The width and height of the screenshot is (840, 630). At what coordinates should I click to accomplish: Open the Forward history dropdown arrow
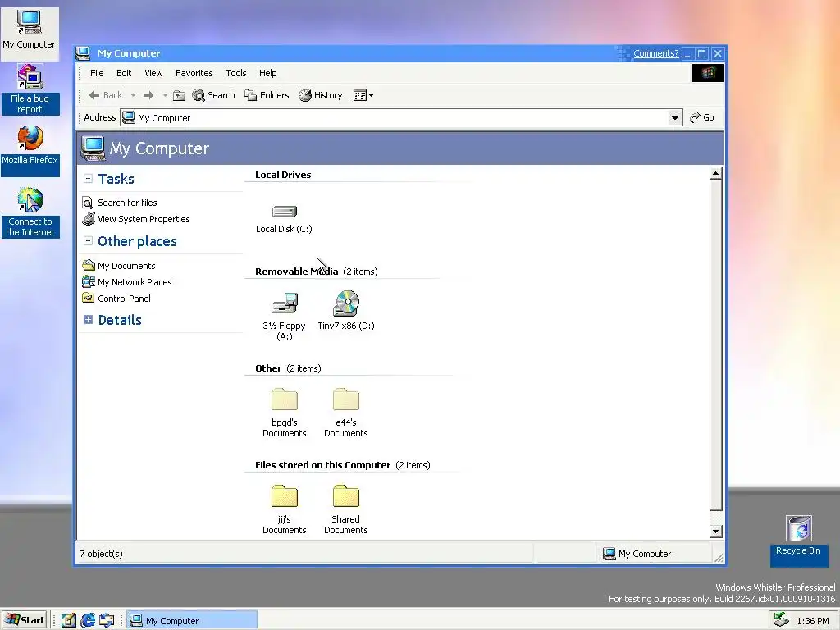click(165, 95)
